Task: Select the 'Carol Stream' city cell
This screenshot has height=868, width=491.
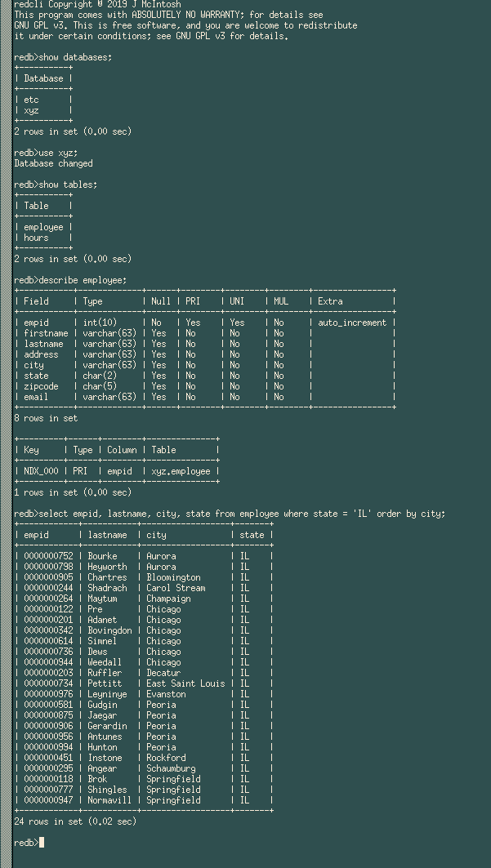Action: coord(176,588)
